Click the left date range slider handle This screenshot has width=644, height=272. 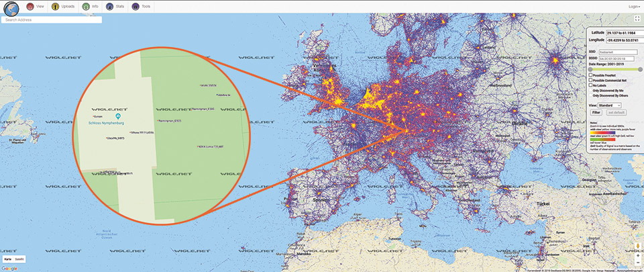point(590,69)
